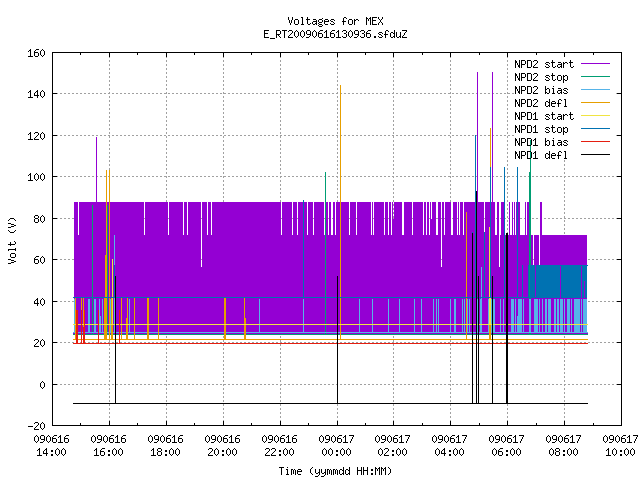Screen dimensions: 640x480
Task: Click the y-axis tick value -20
Action: pos(36,426)
